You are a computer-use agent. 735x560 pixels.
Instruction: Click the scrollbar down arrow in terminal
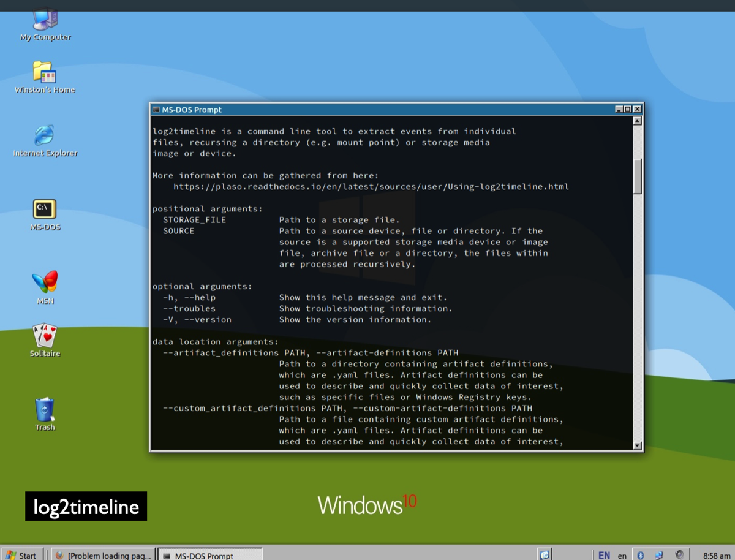pos(637,445)
